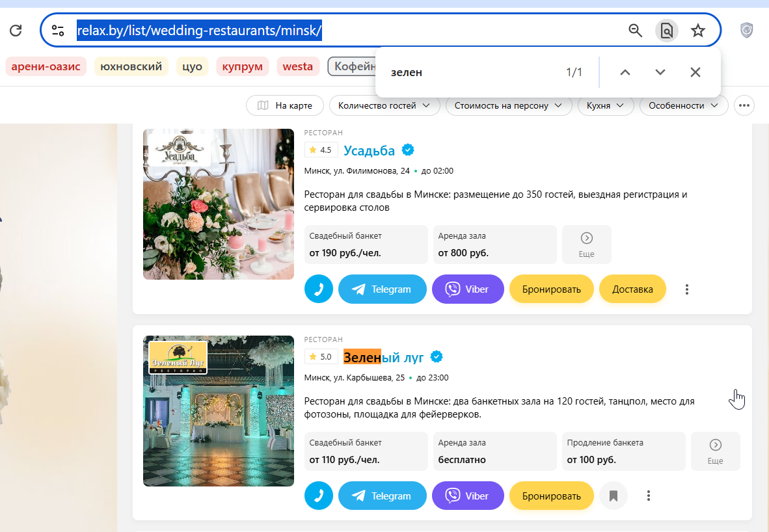769x532 pixels.
Task: Open the three-dot menu for Усадьба
Action: (686, 289)
